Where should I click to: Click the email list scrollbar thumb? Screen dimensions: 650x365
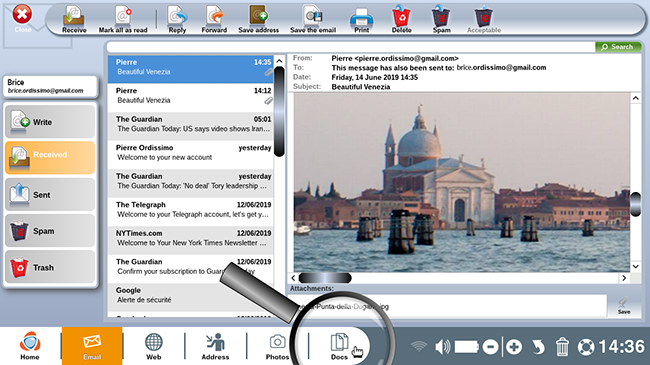pyautogui.click(x=279, y=111)
